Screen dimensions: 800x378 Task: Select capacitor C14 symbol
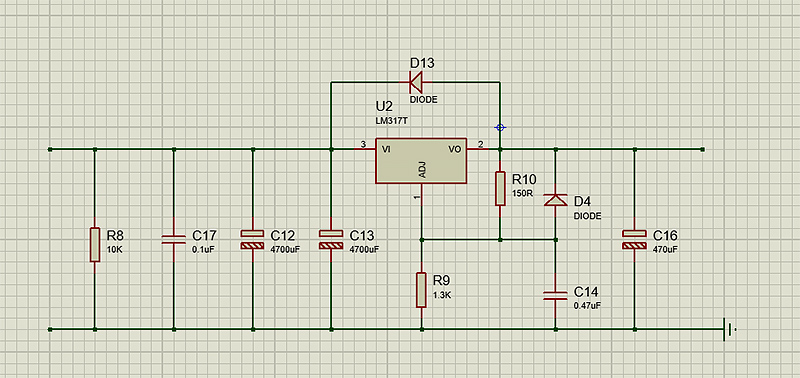pyautogui.click(x=555, y=295)
